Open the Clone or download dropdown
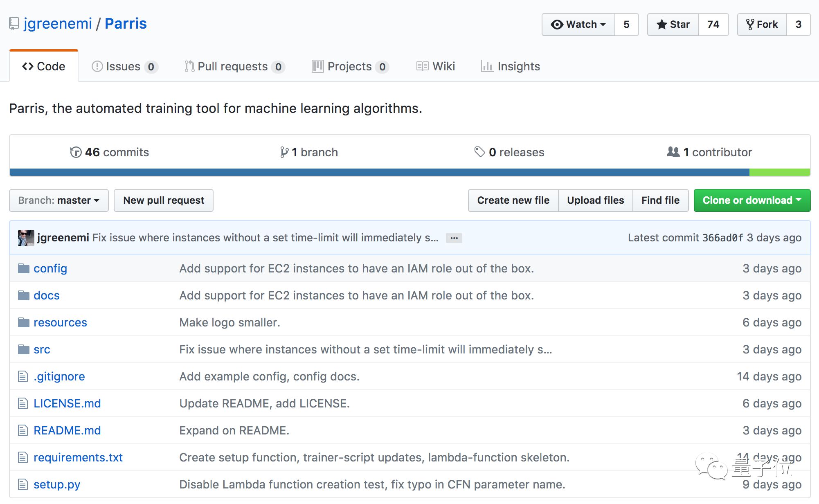Screen dimensions: 819x504 [751, 200]
